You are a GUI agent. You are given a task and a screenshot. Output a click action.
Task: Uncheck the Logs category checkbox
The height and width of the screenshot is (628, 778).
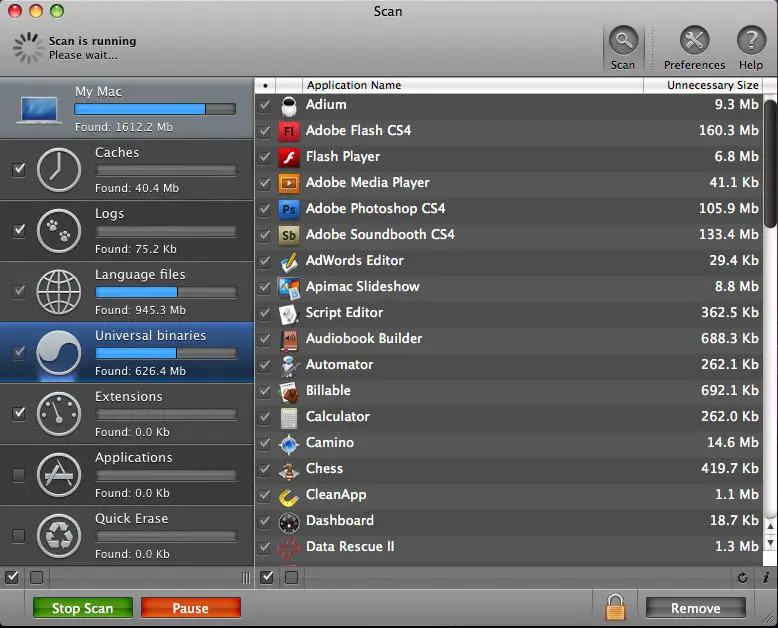tap(19, 230)
